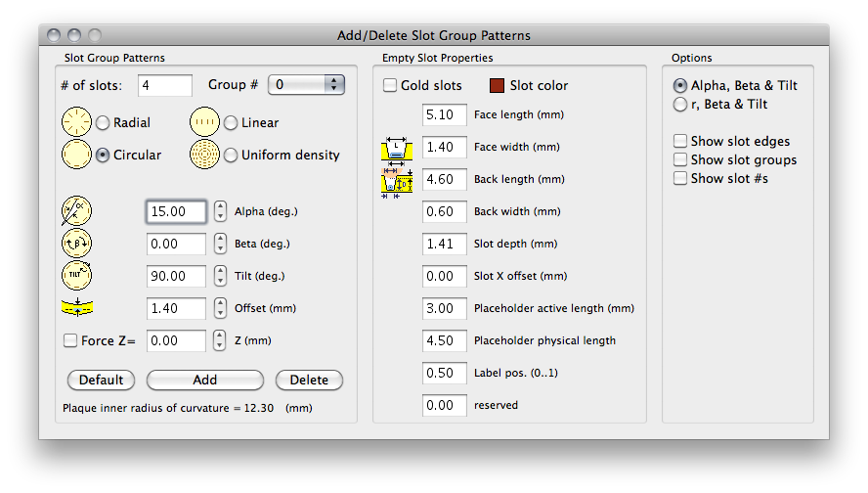Screen dimensions: 868x493
Task: Focus the Slot depth (mm) field
Action: pos(445,244)
